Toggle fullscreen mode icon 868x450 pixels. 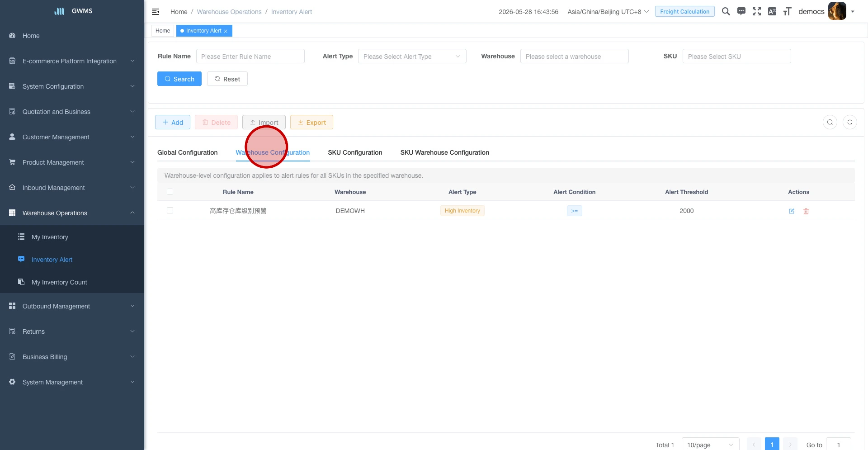tap(757, 11)
